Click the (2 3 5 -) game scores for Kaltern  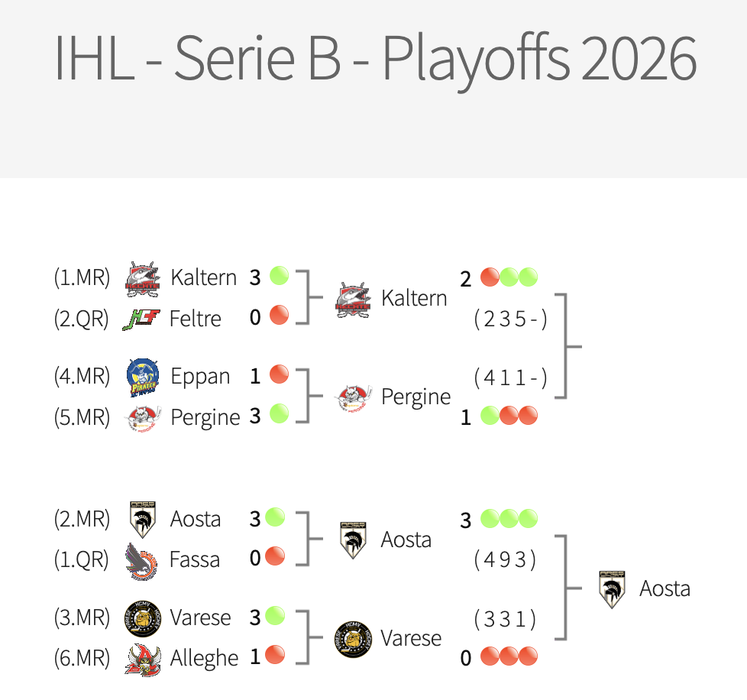click(x=510, y=319)
